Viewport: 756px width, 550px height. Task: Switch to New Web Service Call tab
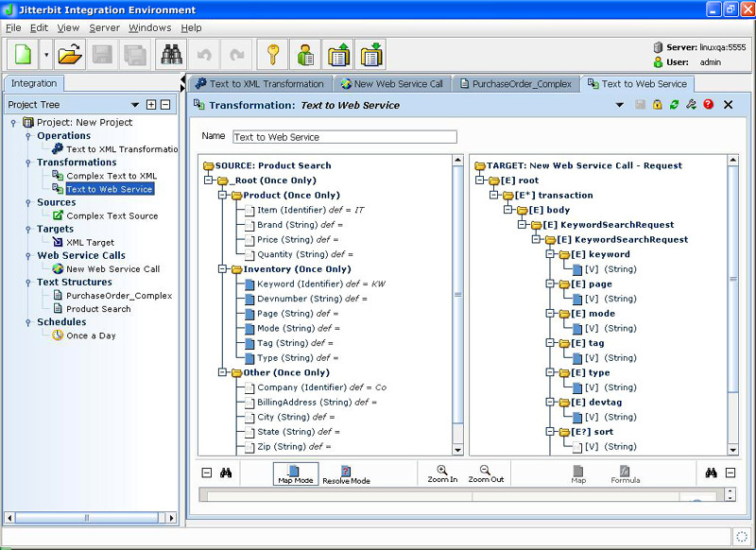(392, 84)
